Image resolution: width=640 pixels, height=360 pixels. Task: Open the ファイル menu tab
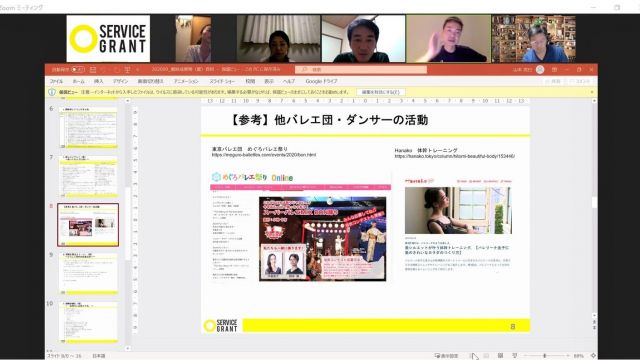pyautogui.click(x=56, y=81)
